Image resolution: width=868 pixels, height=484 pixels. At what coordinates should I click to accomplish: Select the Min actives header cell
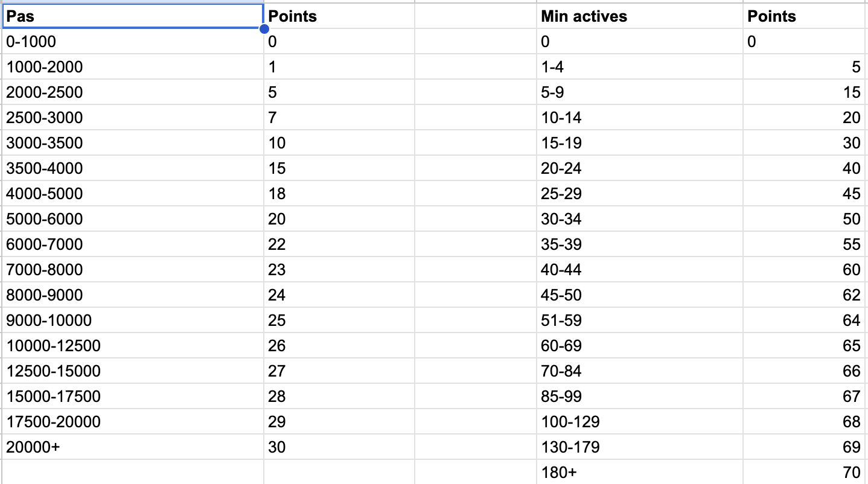tap(639, 16)
